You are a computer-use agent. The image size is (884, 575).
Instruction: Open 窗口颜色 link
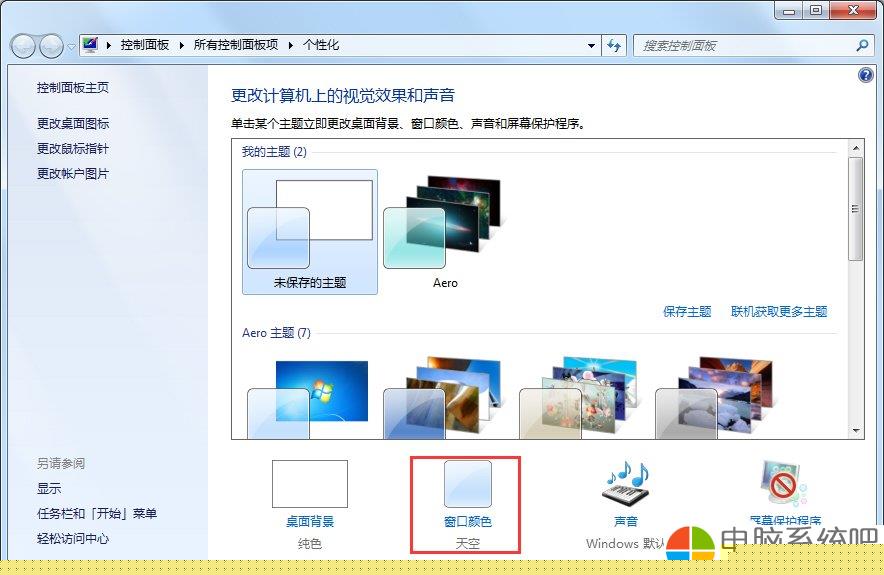468,521
